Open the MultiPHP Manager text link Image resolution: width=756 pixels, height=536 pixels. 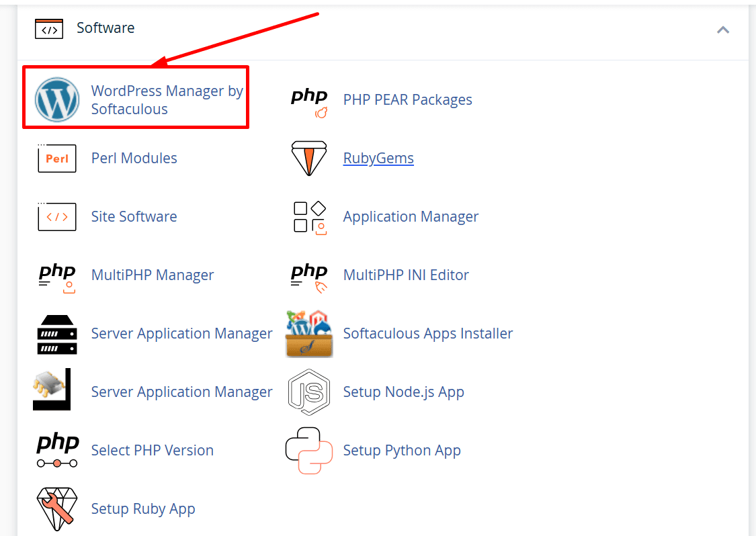coord(153,275)
